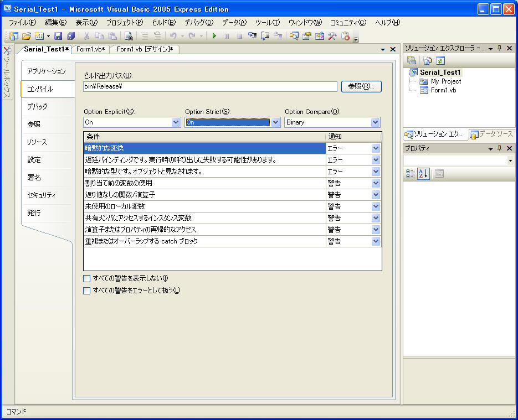
Task: Click the 参照(R)... browse button
Action: (361, 86)
